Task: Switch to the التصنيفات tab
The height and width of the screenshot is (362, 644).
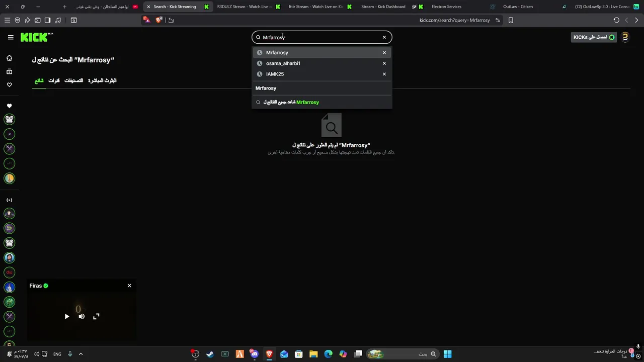Action: coord(73,80)
